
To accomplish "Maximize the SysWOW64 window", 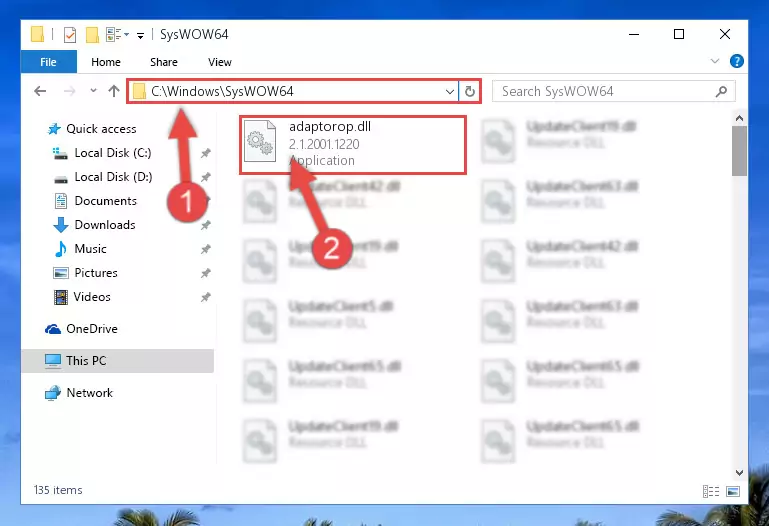I will pyautogui.click(x=679, y=34).
